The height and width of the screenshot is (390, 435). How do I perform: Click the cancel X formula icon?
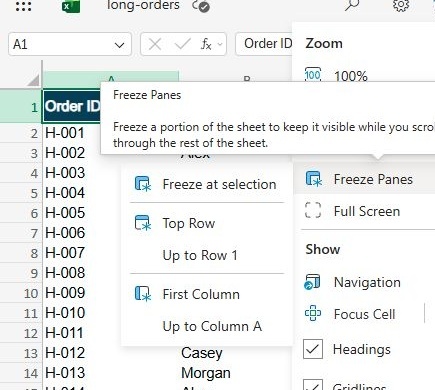[x=155, y=44]
